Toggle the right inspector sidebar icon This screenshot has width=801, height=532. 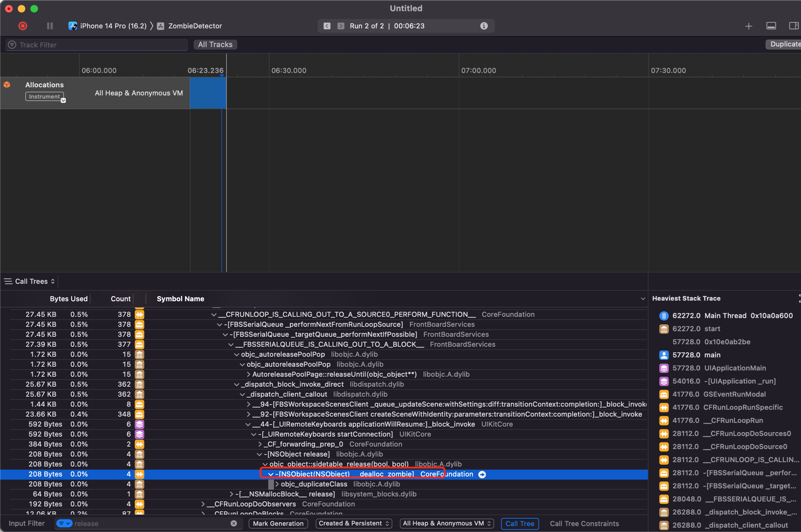(x=794, y=26)
